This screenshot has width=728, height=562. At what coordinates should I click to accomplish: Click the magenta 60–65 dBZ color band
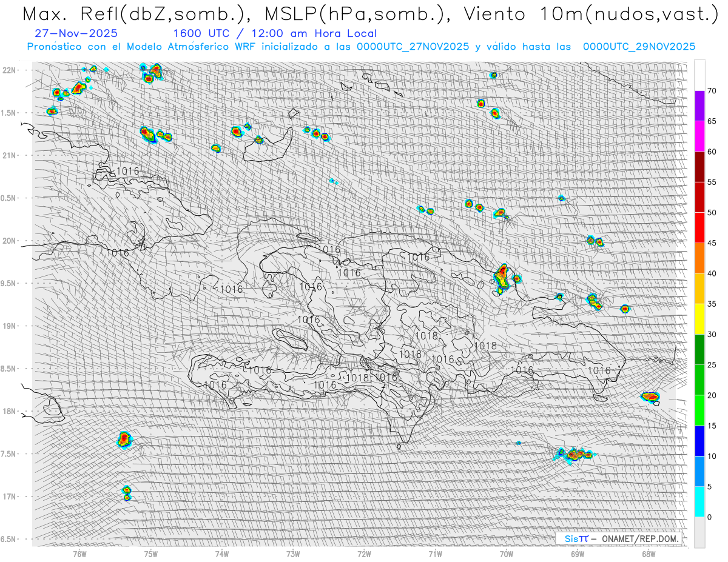click(x=699, y=136)
